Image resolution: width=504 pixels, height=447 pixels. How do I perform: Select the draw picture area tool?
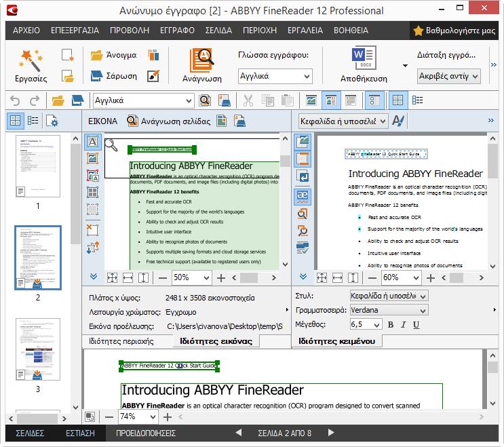point(92,159)
